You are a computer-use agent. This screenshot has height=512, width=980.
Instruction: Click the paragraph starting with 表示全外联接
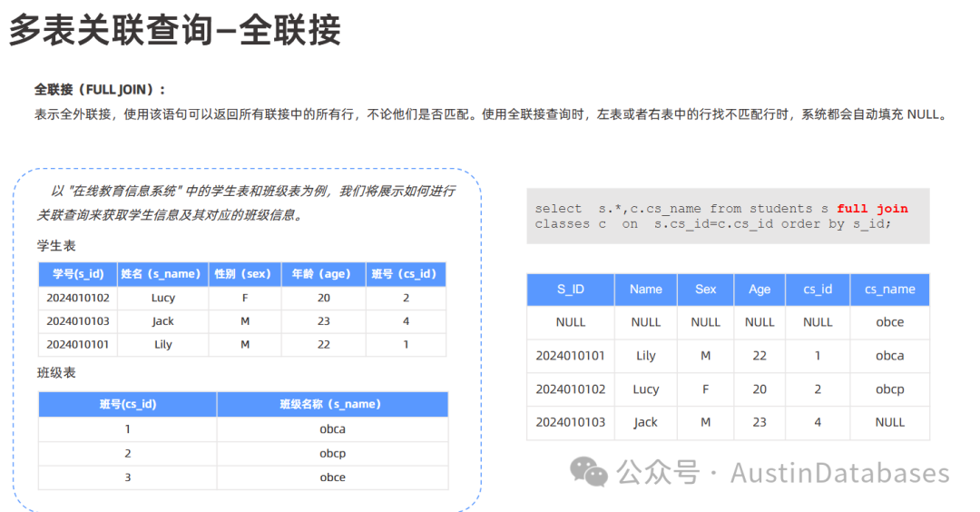[x=491, y=114]
